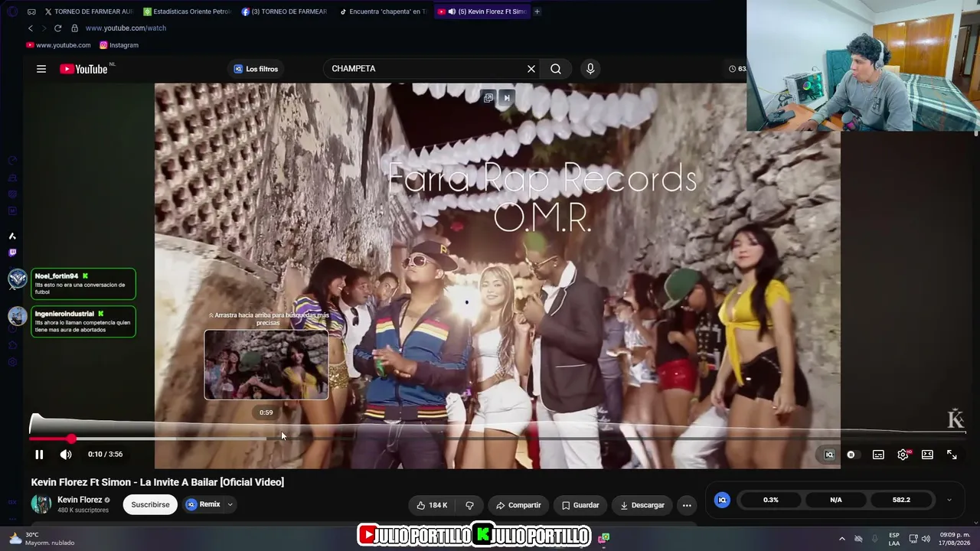Switch to the X TORNEO DE FARMEAR tab
This screenshot has width=980, height=551.
pyautogui.click(x=88, y=11)
